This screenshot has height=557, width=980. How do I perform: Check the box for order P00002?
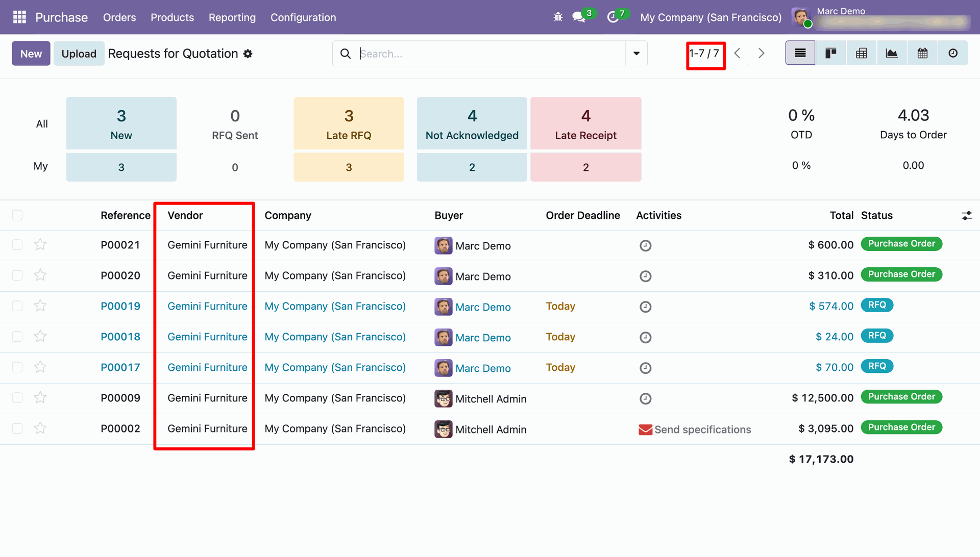(x=17, y=428)
